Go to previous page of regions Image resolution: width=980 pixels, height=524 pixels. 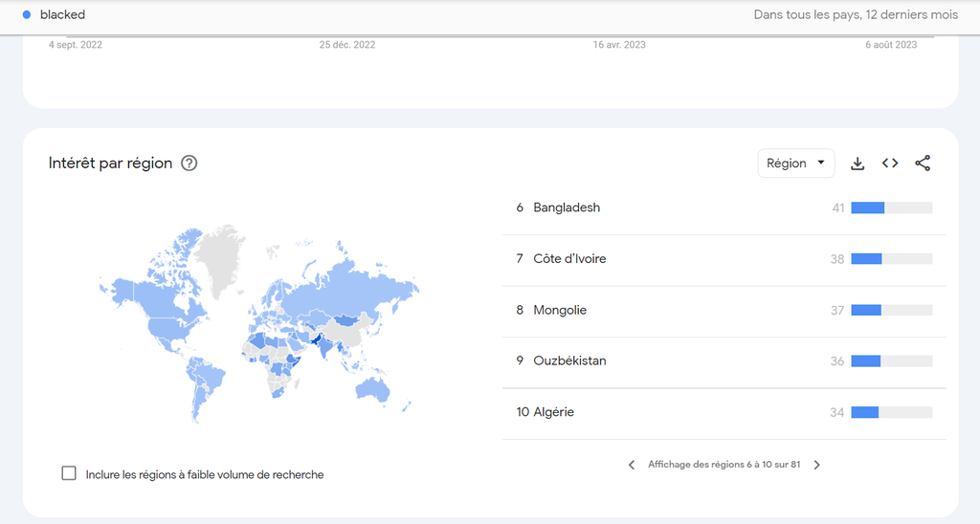coord(632,465)
